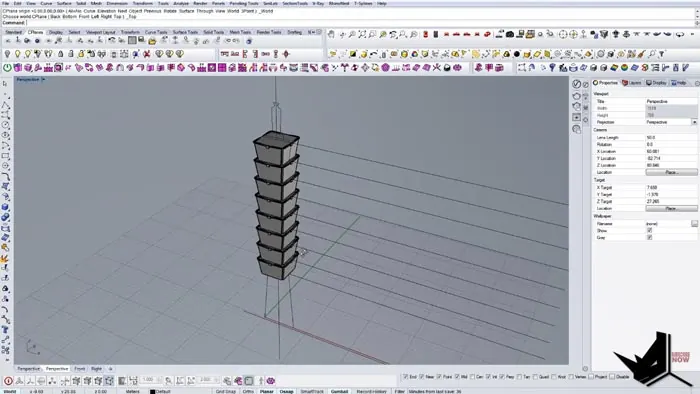Select the Pan hand tool

[x=331, y=34]
